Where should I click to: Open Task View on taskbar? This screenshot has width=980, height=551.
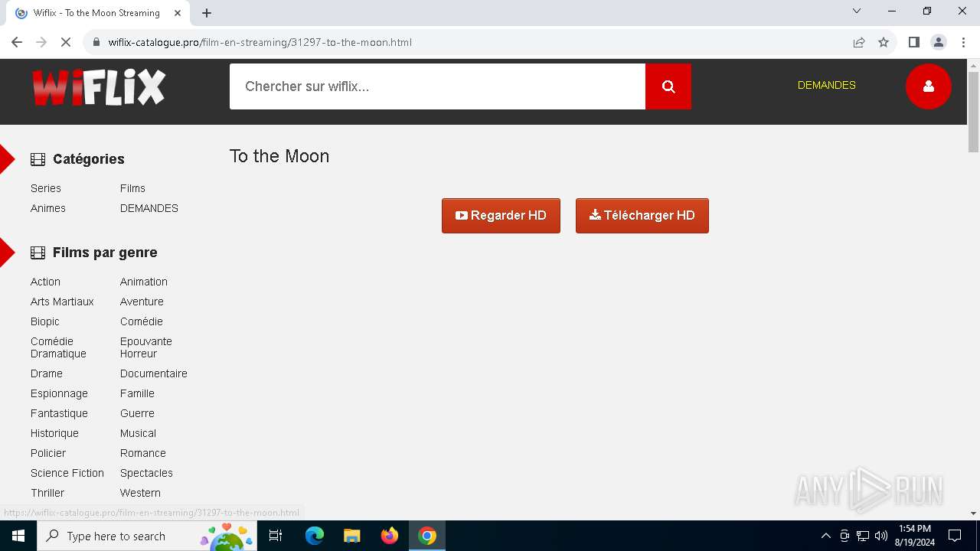[276, 536]
